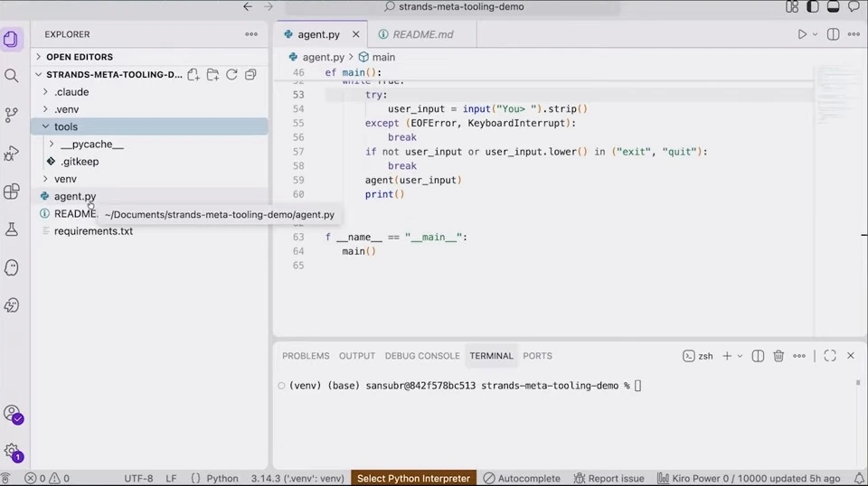Select the Terminal panel tab
Image resolution: width=868 pixels, height=486 pixels.
click(492, 356)
